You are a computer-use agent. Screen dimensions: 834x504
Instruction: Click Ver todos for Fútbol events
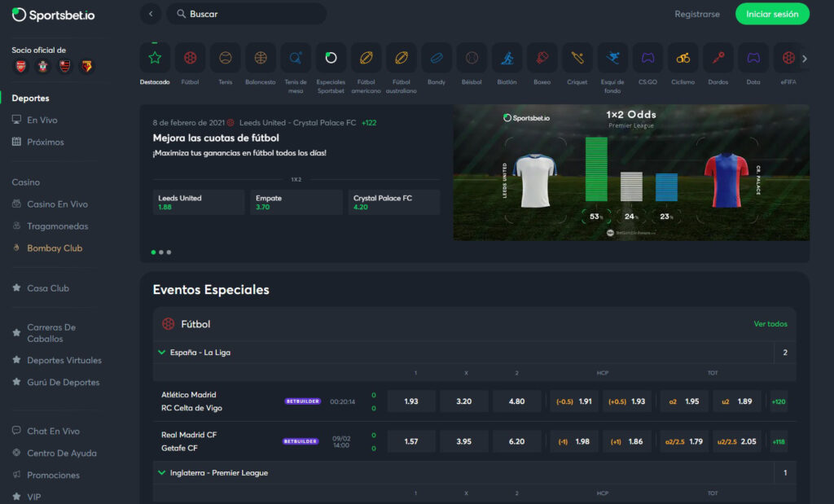point(770,324)
